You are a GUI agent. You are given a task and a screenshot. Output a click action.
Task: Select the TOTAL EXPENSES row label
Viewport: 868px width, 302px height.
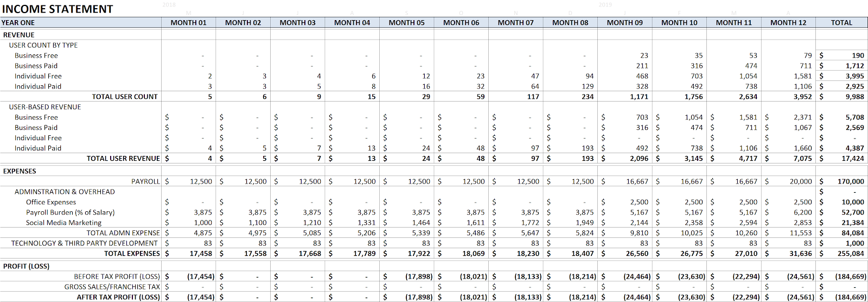pos(132,254)
